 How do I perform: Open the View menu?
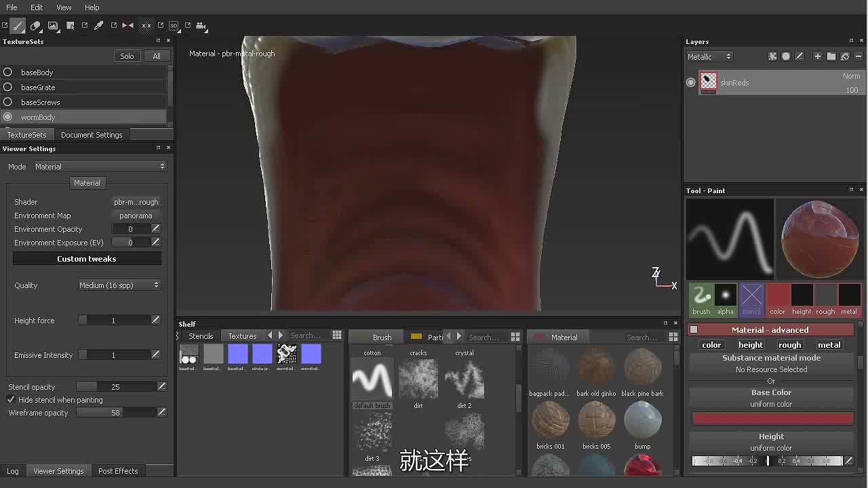pyautogui.click(x=64, y=7)
